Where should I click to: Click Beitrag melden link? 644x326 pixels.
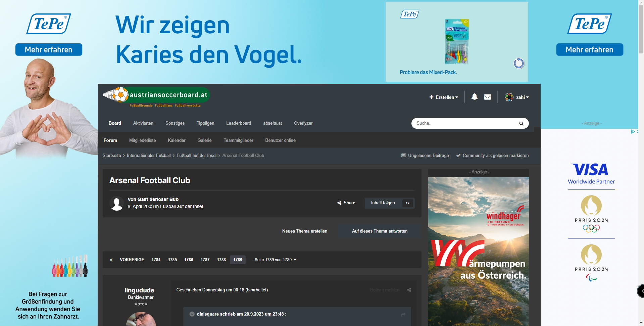pyautogui.click(x=385, y=290)
